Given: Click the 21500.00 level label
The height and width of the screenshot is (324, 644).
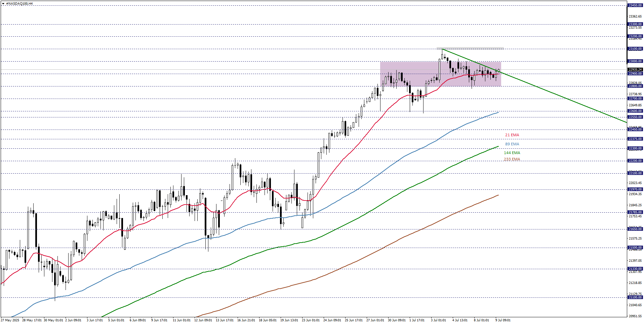Looking at the screenshot, I should [x=635, y=248].
